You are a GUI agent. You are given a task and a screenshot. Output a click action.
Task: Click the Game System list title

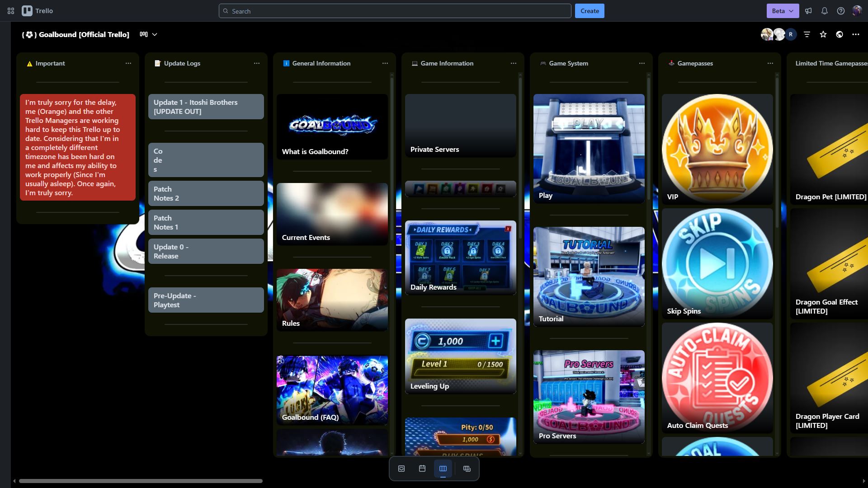tap(568, 63)
